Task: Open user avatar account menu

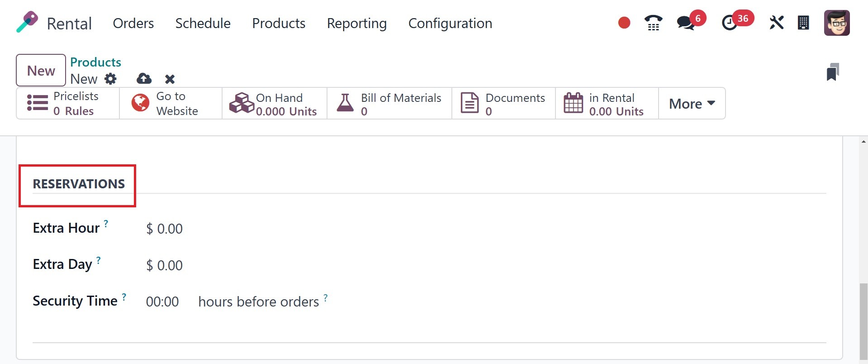Action: 837,23
